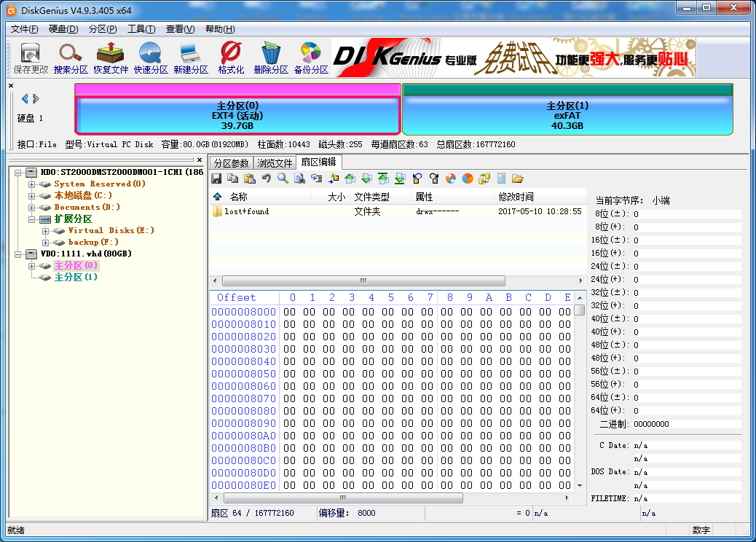This screenshot has width=756, height=542.
Task: Click the file list horizontal scrollbar thumb
Action: [x=363, y=280]
